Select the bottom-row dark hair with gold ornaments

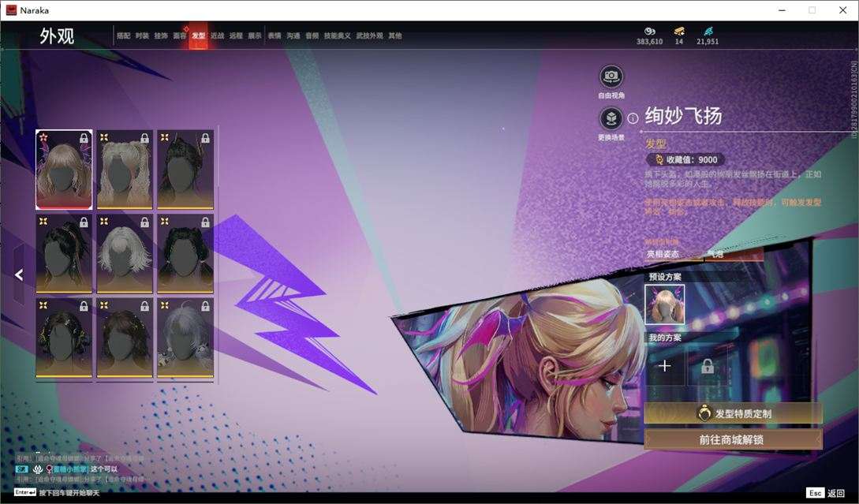tap(64, 338)
